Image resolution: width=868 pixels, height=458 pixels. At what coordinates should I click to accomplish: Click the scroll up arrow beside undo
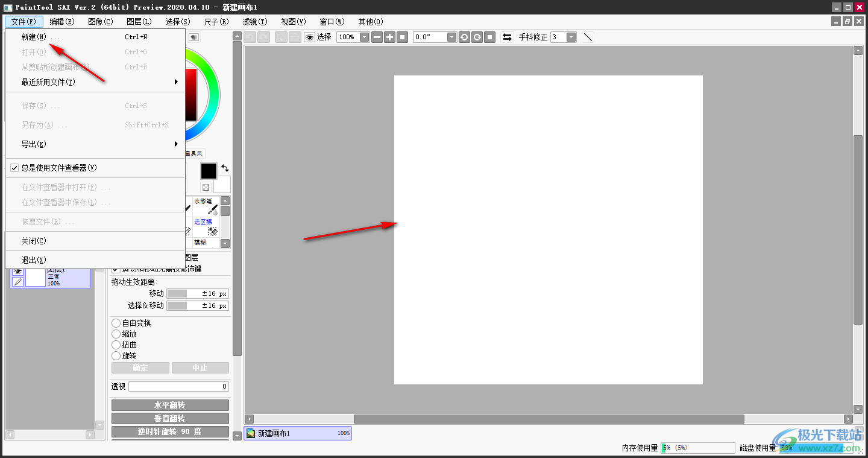click(x=237, y=36)
